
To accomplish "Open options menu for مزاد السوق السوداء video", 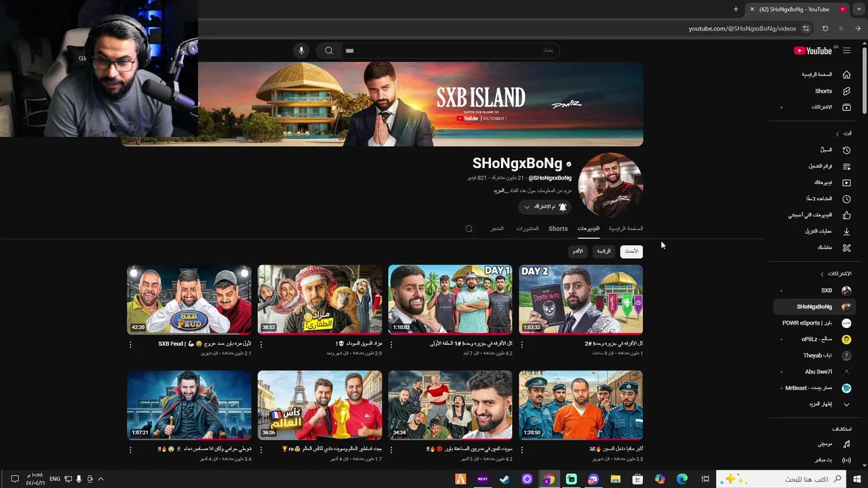I will pyautogui.click(x=261, y=344).
